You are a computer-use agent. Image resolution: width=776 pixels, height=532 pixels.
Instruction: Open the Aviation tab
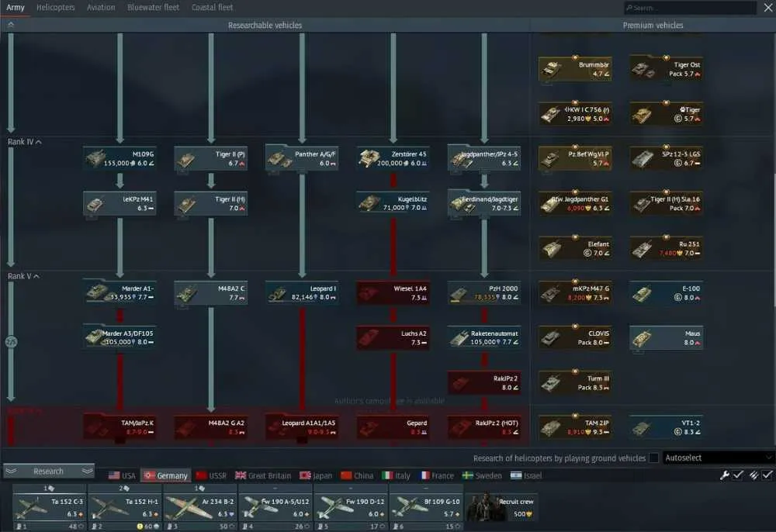click(101, 8)
